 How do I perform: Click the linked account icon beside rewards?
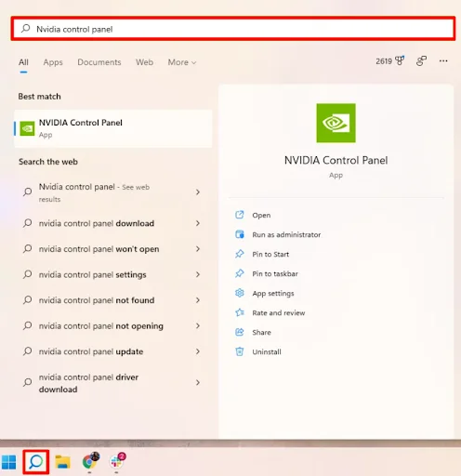tap(421, 60)
